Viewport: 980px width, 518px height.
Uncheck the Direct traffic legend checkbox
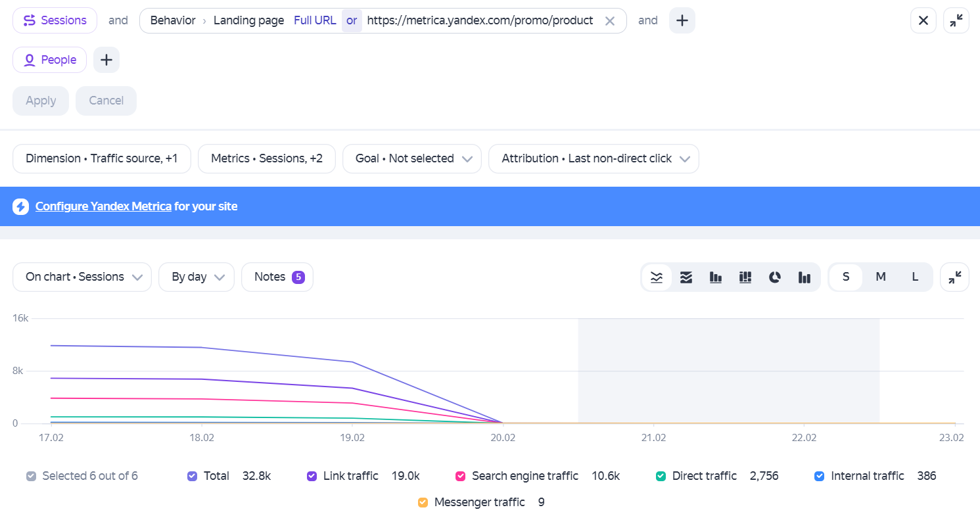(661, 476)
